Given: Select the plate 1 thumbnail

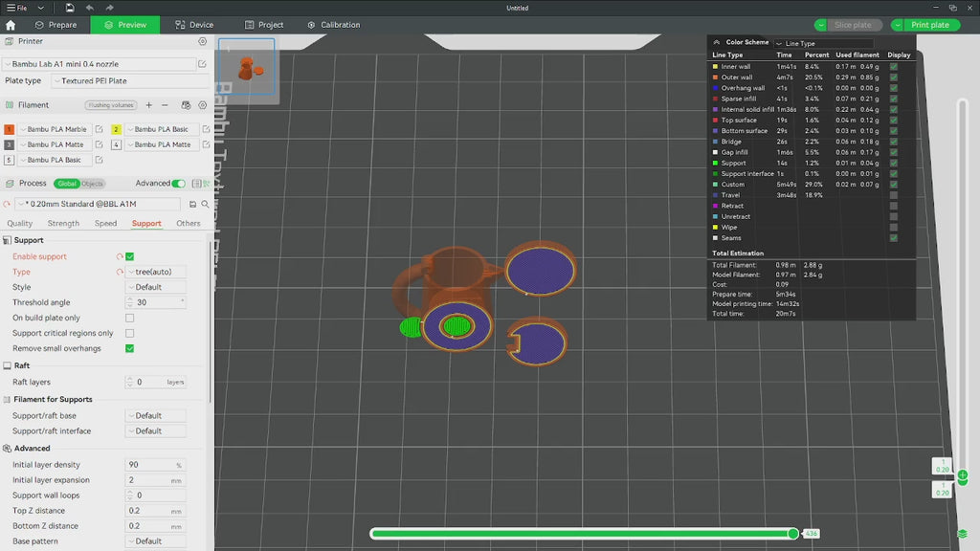Looking at the screenshot, I should click(246, 66).
